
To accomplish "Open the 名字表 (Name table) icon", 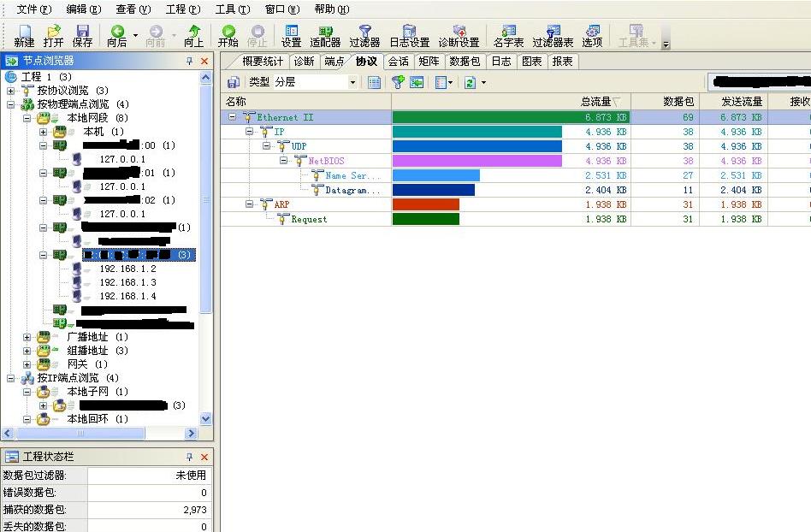I will tap(508, 35).
